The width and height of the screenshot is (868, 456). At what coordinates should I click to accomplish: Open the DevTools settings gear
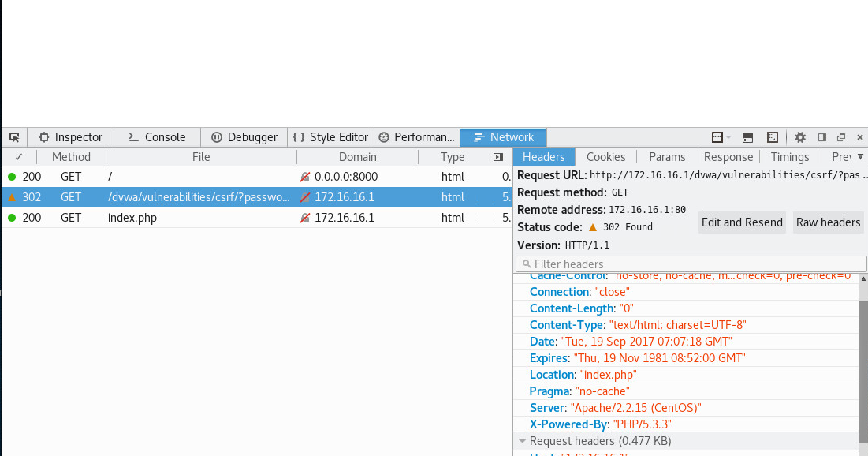point(799,136)
